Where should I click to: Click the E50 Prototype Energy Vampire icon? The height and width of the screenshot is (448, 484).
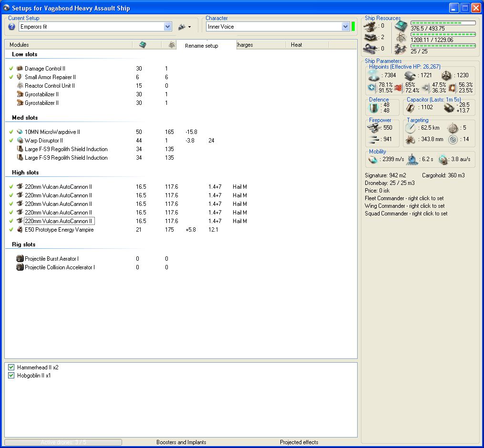[20, 230]
